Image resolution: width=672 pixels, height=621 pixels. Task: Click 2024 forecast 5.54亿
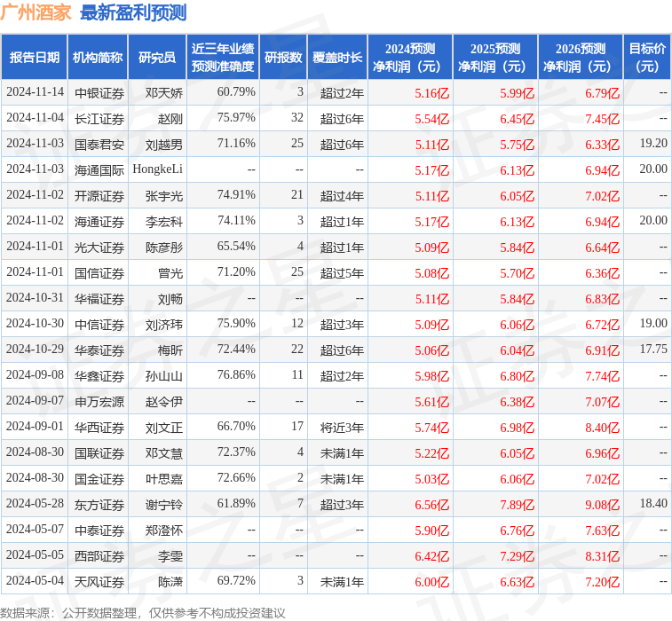pos(431,119)
